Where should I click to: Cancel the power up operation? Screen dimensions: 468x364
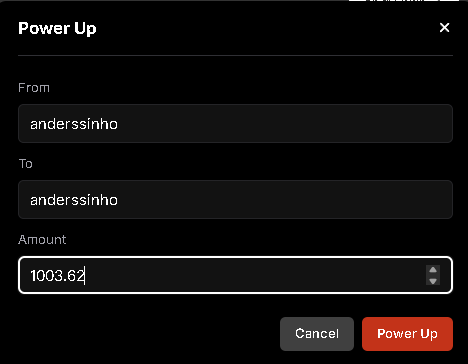point(317,334)
